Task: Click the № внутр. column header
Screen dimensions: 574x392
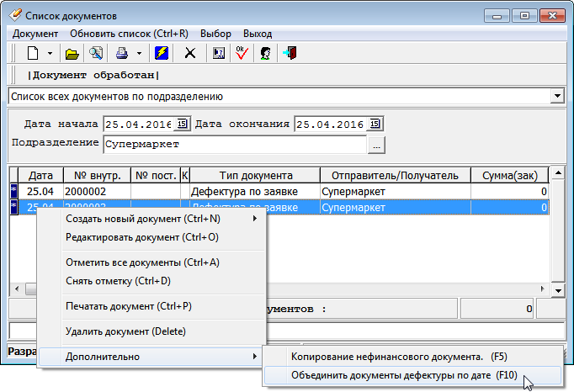Action: [x=97, y=175]
